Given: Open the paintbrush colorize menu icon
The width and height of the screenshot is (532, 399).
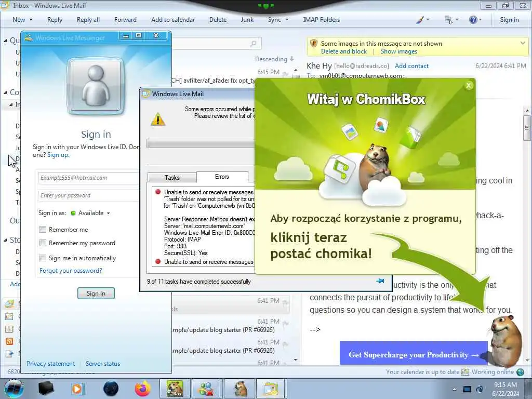Looking at the screenshot, I should click(420, 20).
